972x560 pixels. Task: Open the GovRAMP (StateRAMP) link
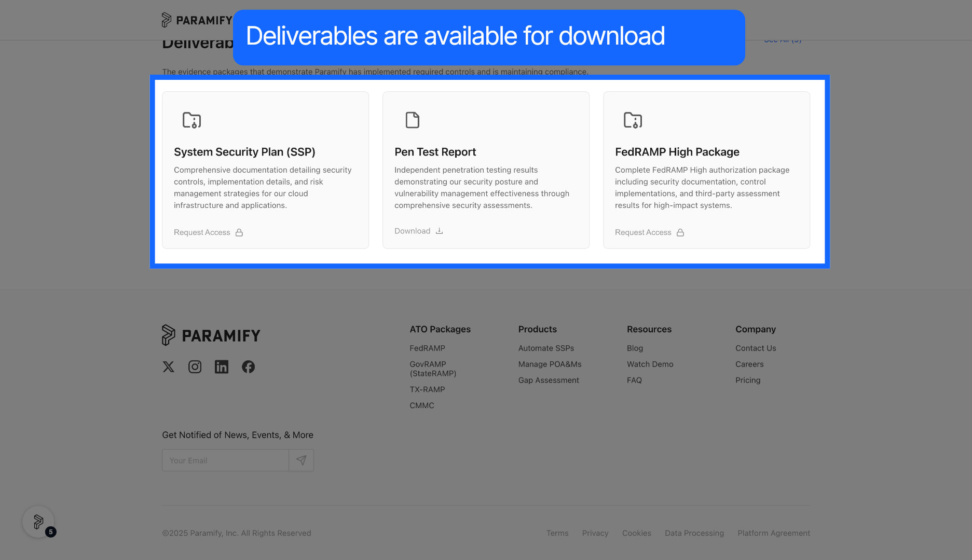click(433, 369)
